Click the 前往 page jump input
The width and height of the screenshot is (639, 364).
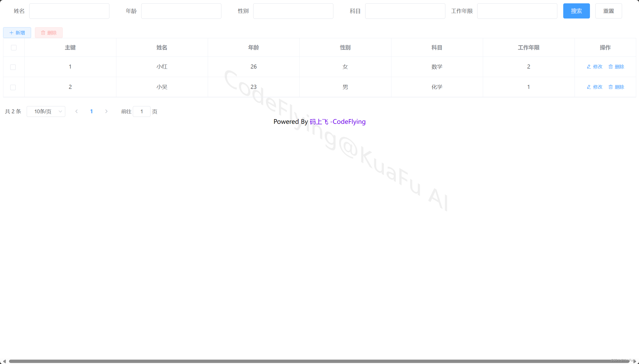142,111
